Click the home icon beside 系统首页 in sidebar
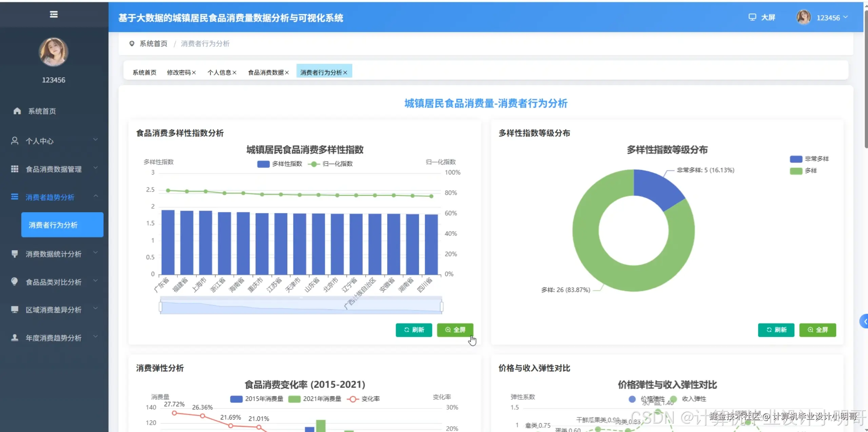Screen dimensions: 868x432 click(17, 111)
